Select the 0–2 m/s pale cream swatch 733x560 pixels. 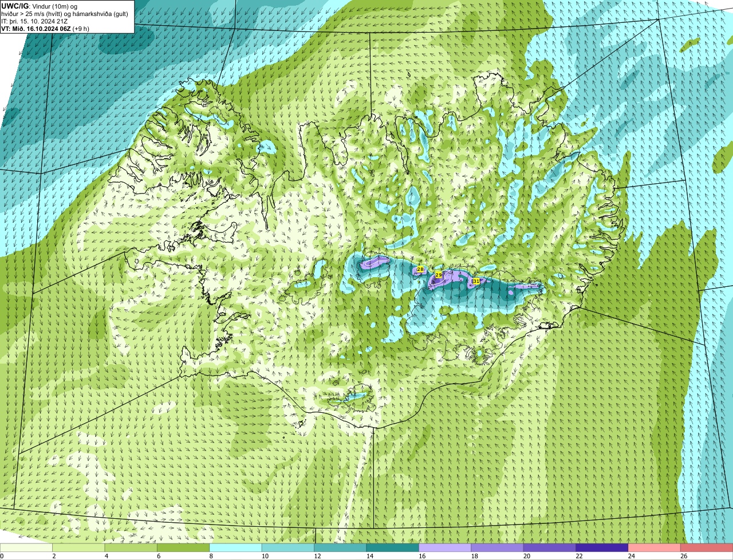[x=26, y=547]
